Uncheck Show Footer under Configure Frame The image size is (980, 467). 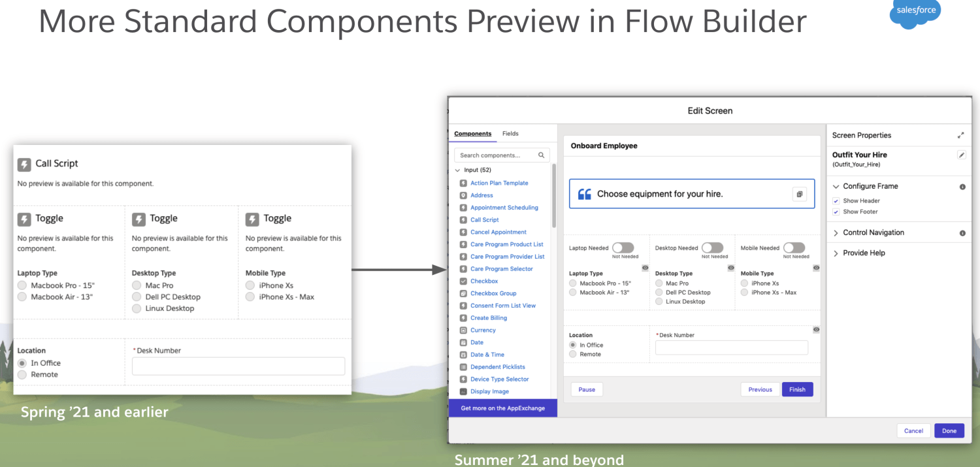click(x=836, y=212)
